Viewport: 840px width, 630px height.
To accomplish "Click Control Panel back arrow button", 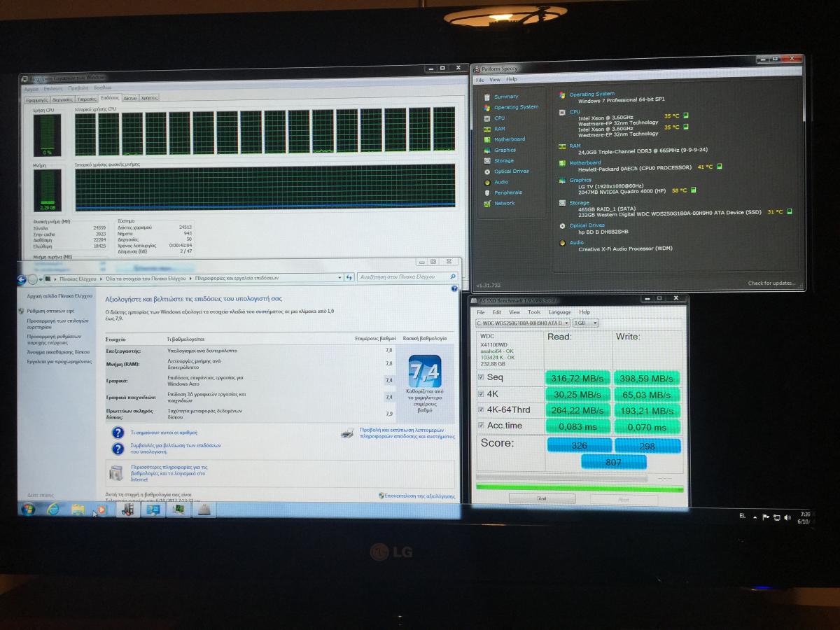I will pyautogui.click(x=23, y=279).
